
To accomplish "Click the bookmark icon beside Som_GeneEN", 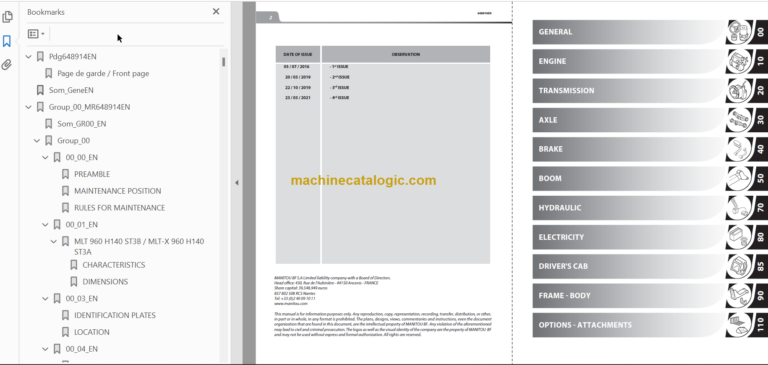I will (40, 90).
